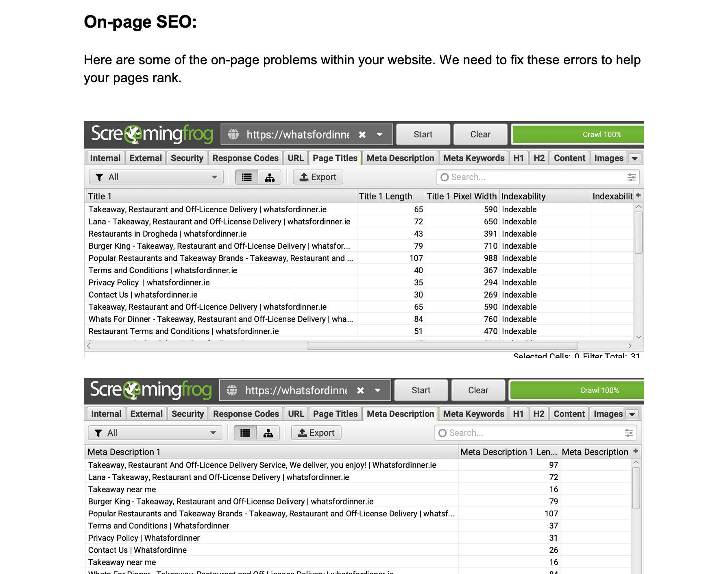Image resolution: width=728 pixels, height=574 pixels.
Task: Open URL history dropdown in top window
Action: [x=379, y=135]
